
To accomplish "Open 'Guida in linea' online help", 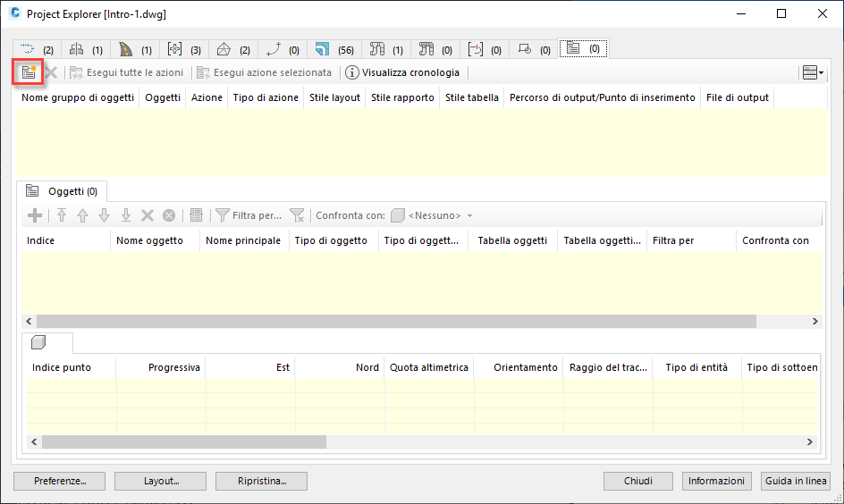I will click(796, 481).
